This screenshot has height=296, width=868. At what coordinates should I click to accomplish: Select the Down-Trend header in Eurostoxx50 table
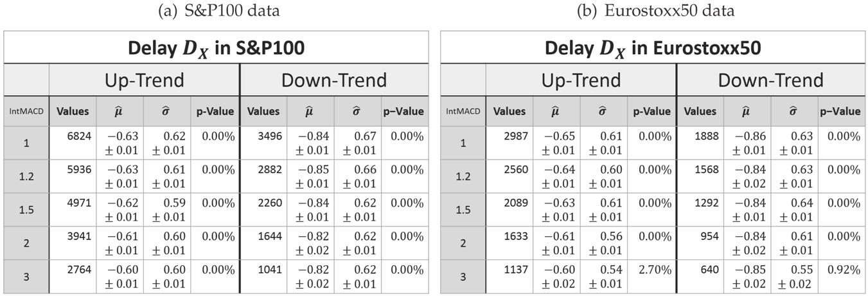point(770,80)
